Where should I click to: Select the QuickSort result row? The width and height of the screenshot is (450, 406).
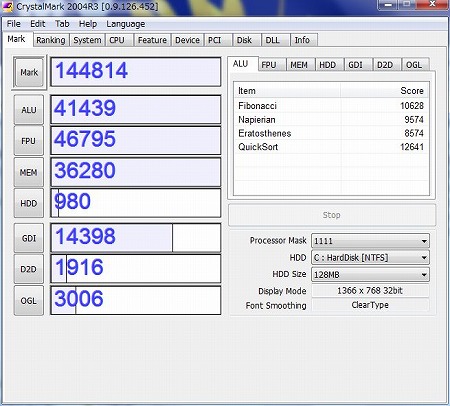coord(331,147)
